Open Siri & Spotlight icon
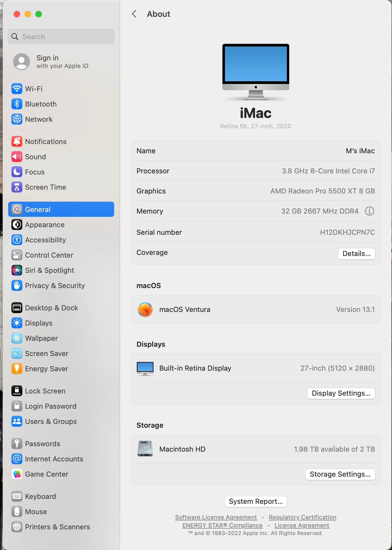Viewport: 392px width, 550px height. coord(17,270)
